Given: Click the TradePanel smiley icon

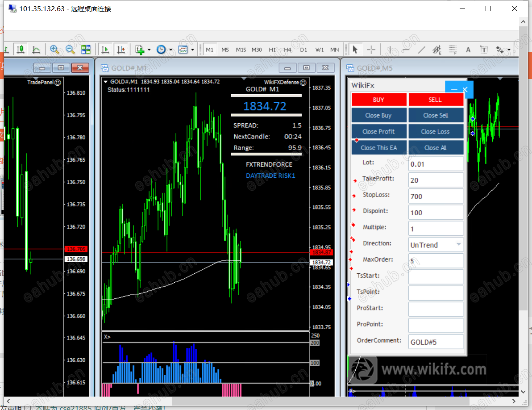Looking at the screenshot, I should pos(58,82).
